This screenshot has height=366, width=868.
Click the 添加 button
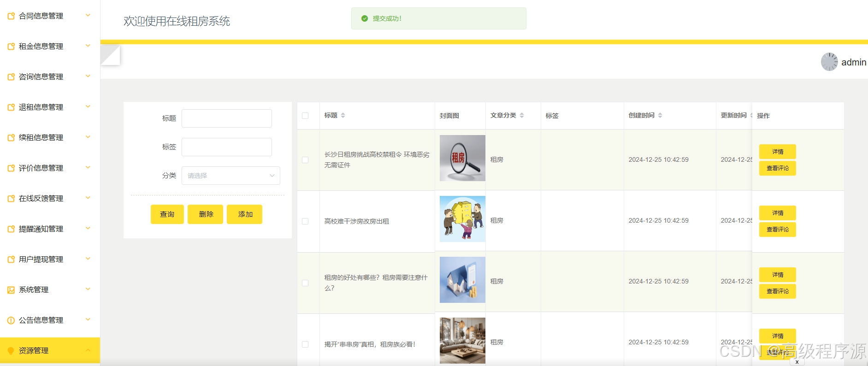pyautogui.click(x=245, y=214)
